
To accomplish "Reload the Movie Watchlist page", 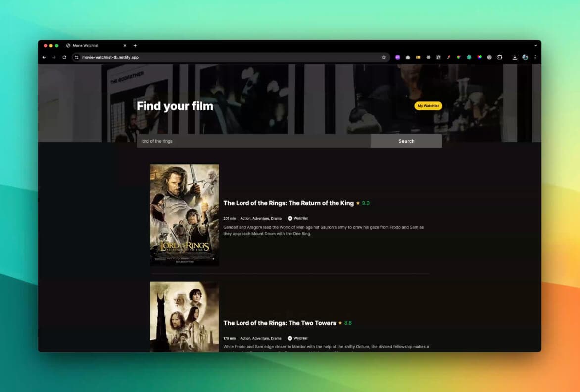I will point(64,57).
